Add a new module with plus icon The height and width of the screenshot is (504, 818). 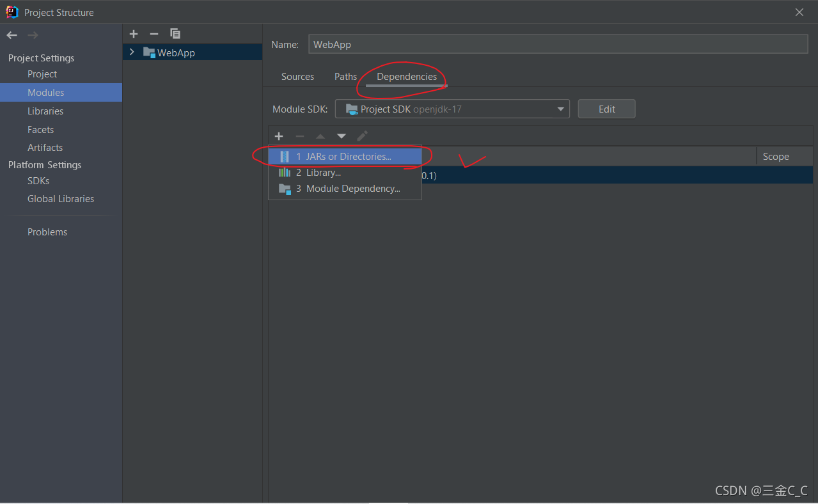pyautogui.click(x=134, y=34)
